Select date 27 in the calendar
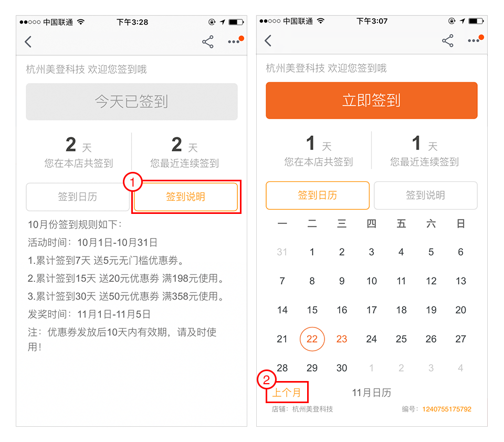The width and height of the screenshot is (504, 442). 460,339
